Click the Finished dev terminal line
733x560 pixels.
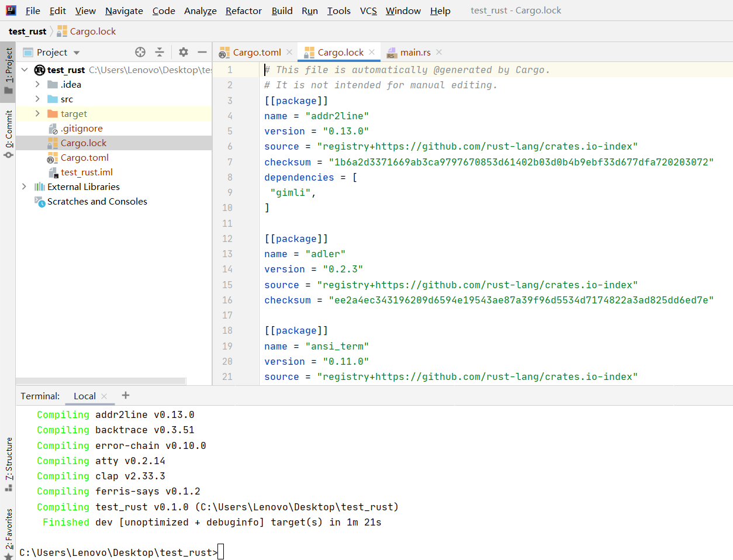click(212, 522)
